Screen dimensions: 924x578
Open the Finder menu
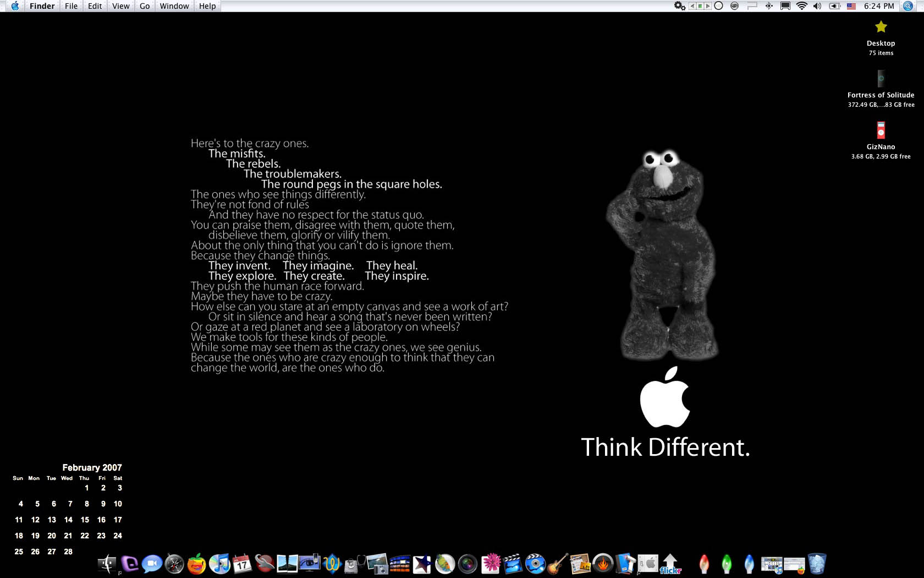[x=42, y=6]
